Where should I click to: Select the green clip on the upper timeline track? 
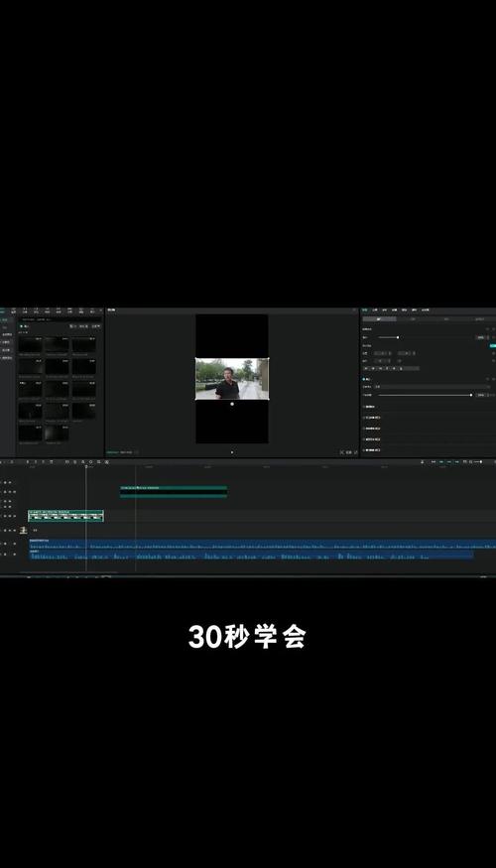[x=174, y=492]
